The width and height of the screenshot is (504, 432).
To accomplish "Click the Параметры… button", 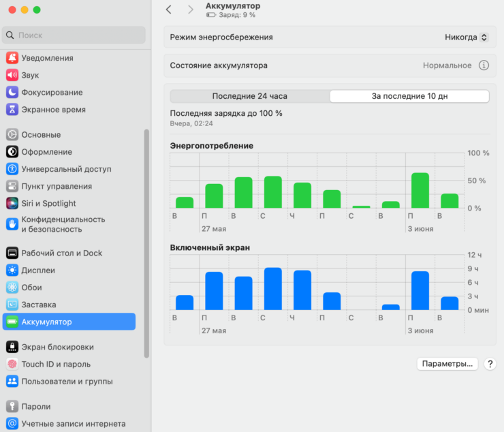I will point(447,364).
